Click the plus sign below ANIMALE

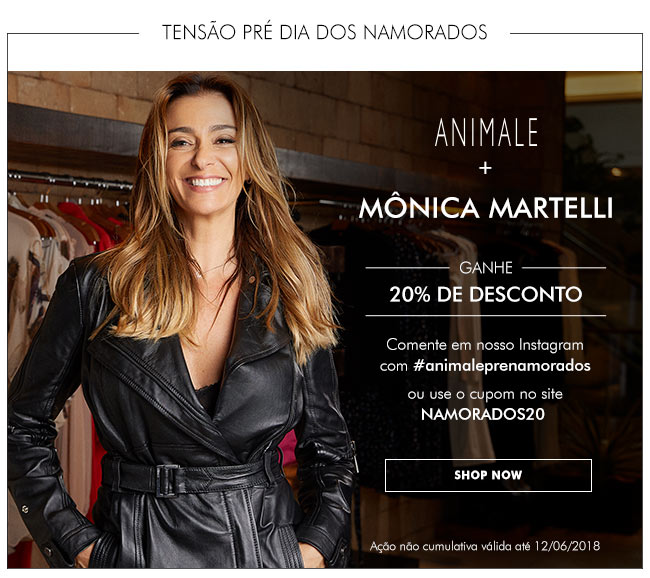point(485,168)
